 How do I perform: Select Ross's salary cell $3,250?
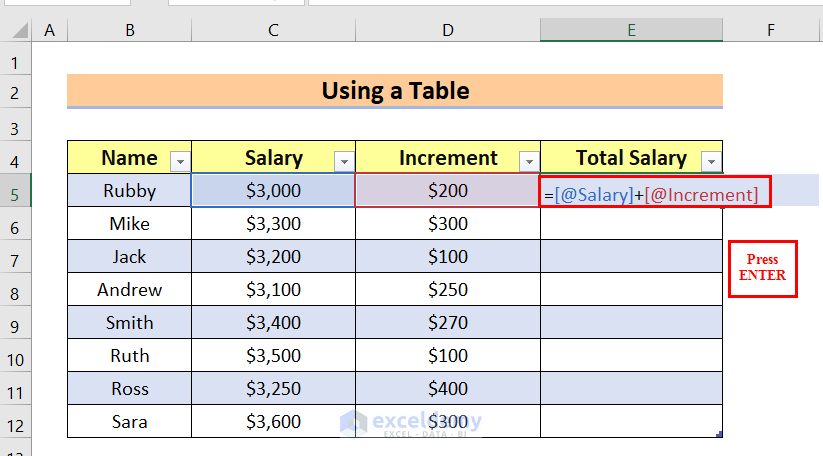[x=273, y=389]
